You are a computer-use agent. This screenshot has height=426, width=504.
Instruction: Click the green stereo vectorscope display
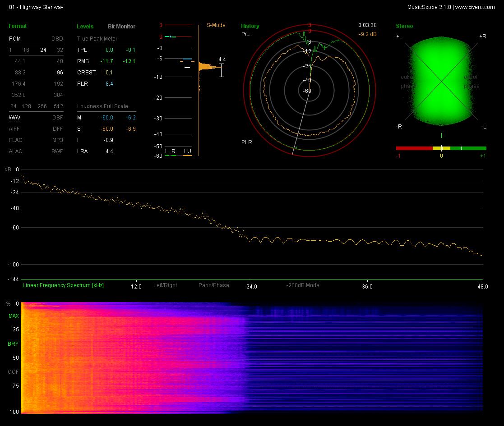(x=442, y=81)
